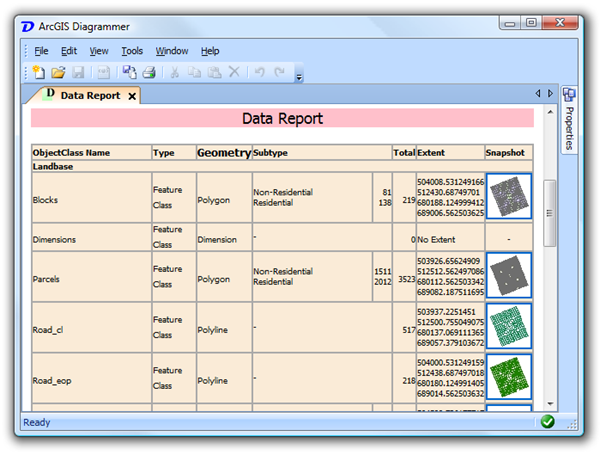Click the Open folder toolbar icon

[x=58, y=72]
